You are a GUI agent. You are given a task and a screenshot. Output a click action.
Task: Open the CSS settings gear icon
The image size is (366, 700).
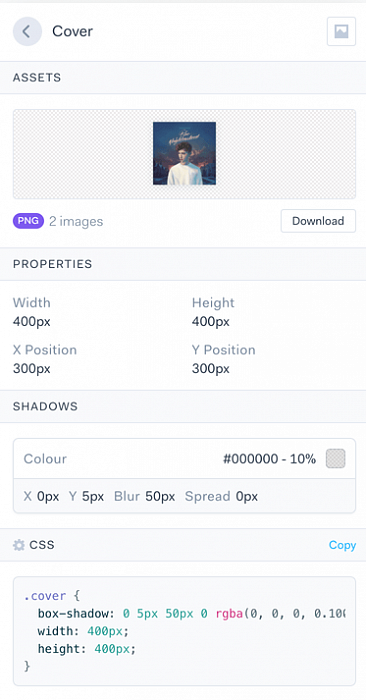19,545
